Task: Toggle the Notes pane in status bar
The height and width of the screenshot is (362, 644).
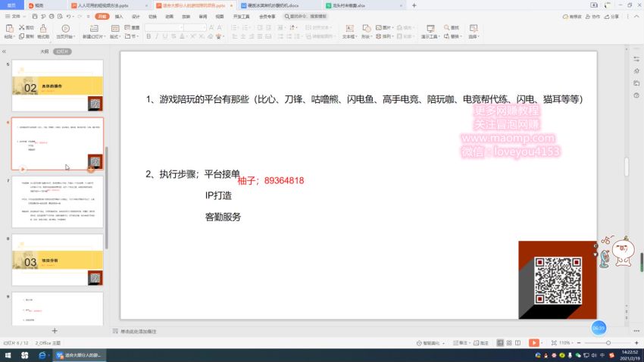Action: click(x=460, y=343)
